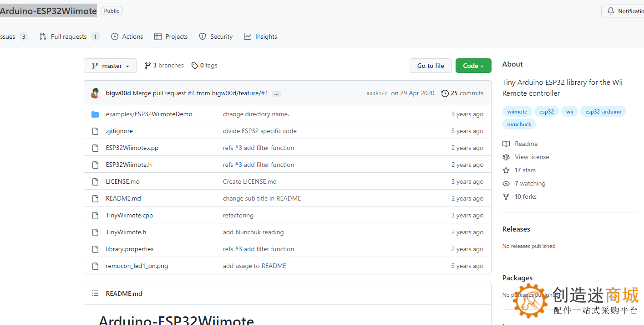The height and width of the screenshot is (325, 644).
Task: Open the Pull requests tab
Action: (70, 36)
